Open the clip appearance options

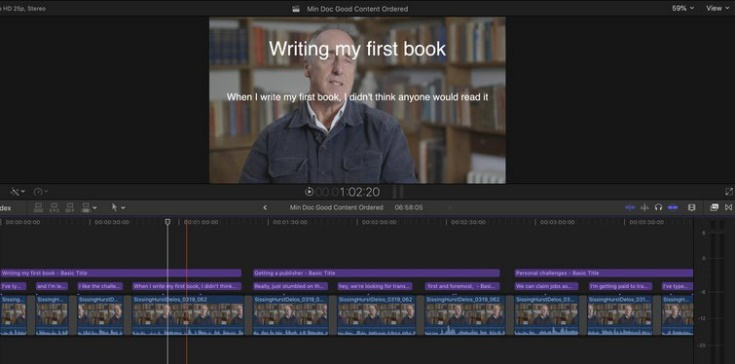pos(691,208)
